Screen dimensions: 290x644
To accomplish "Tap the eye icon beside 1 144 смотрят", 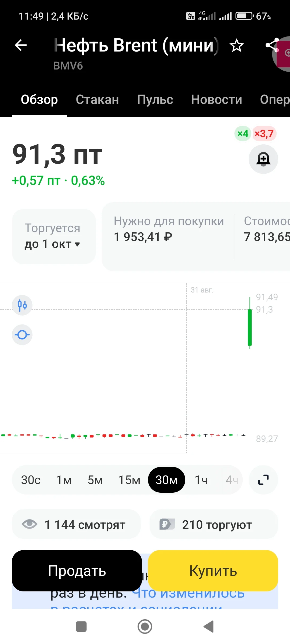I will point(30,524).
